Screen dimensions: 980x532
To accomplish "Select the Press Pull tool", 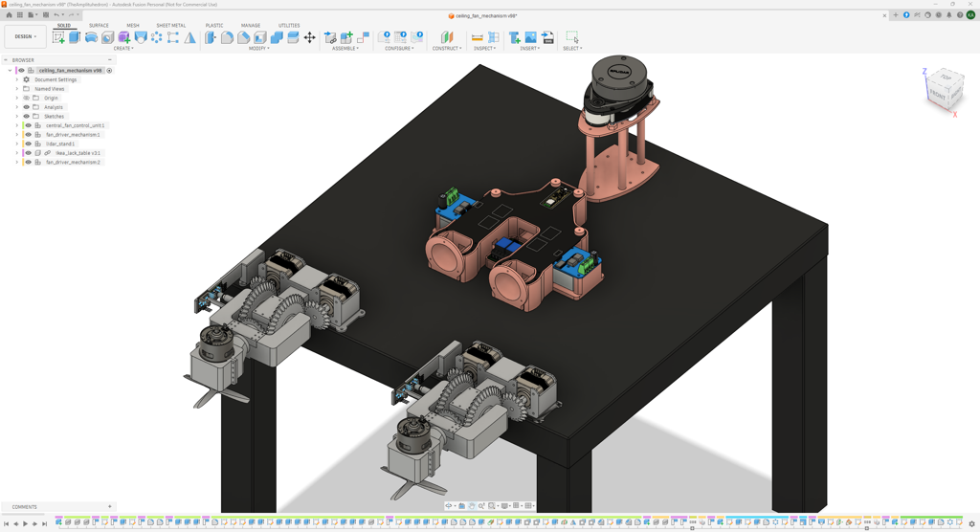I will coord(211,37).
